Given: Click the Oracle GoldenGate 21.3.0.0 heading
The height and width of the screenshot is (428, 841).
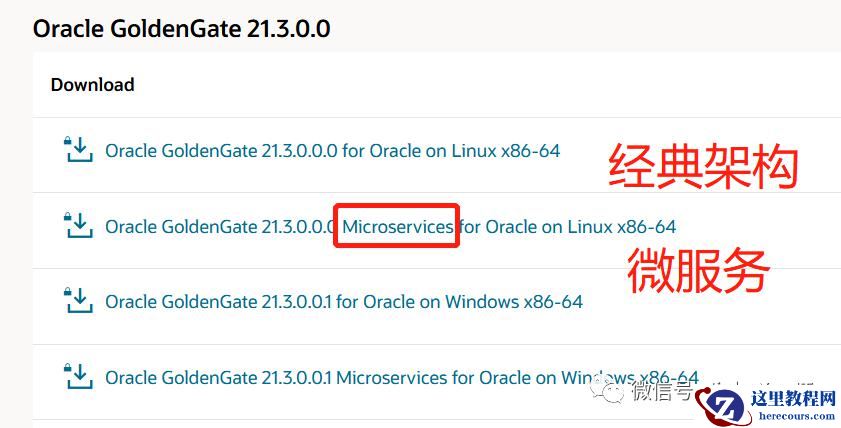Looking at the screenshot, I should point(181,28).
